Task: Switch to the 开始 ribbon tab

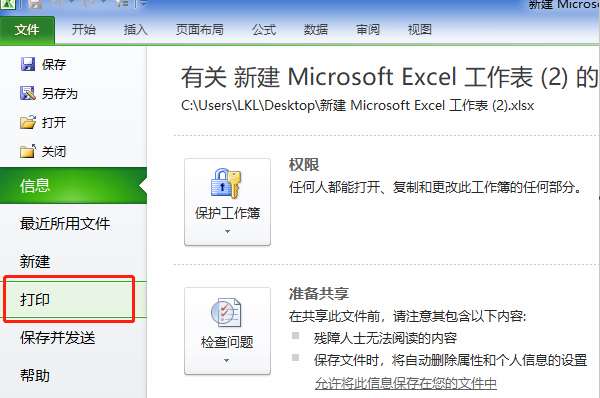Action: click(x=84, y=29)
